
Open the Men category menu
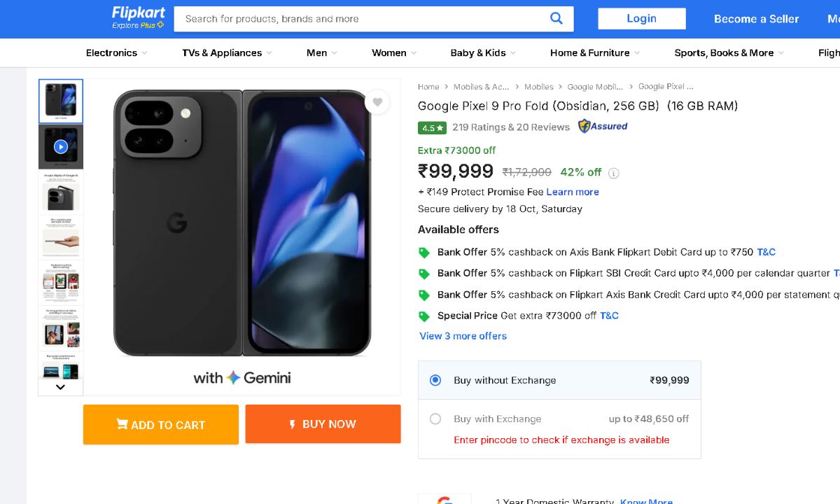321,52
